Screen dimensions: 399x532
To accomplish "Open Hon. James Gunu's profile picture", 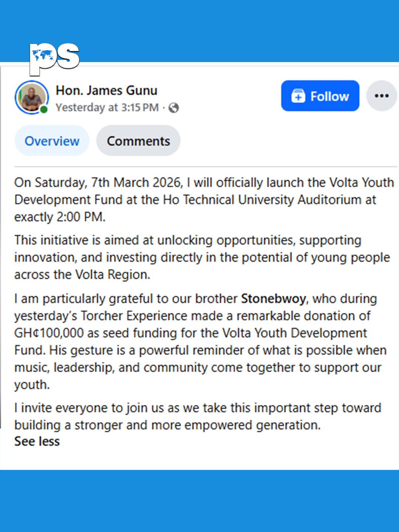I will click(x=31, y=97).
